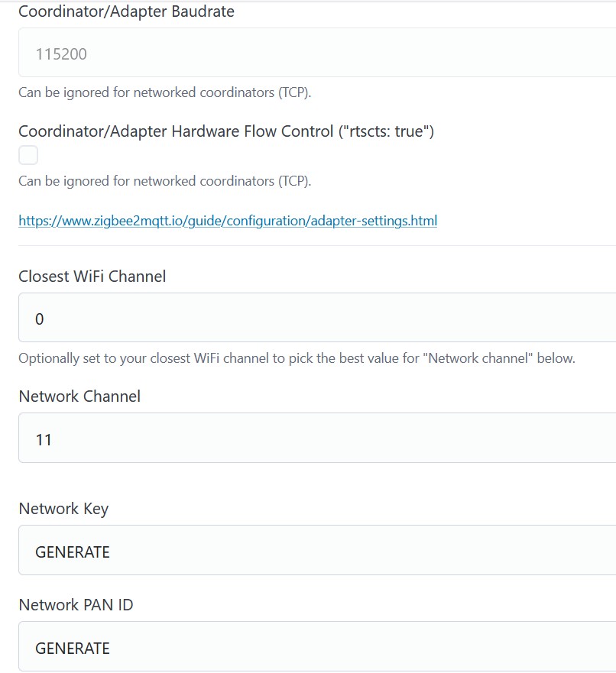
Task: Click the "Network Channel" heading label
Action: coord(79,396)
